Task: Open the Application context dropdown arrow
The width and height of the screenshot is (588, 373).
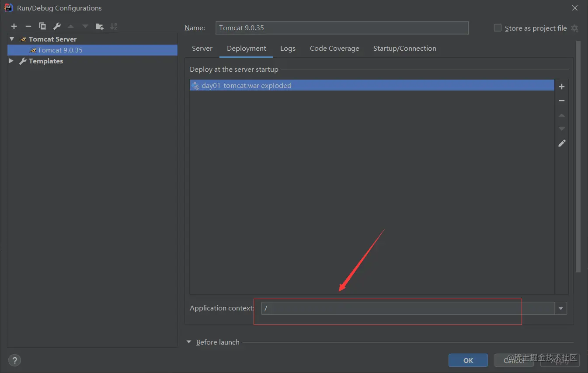Action: tap(561, 308)
